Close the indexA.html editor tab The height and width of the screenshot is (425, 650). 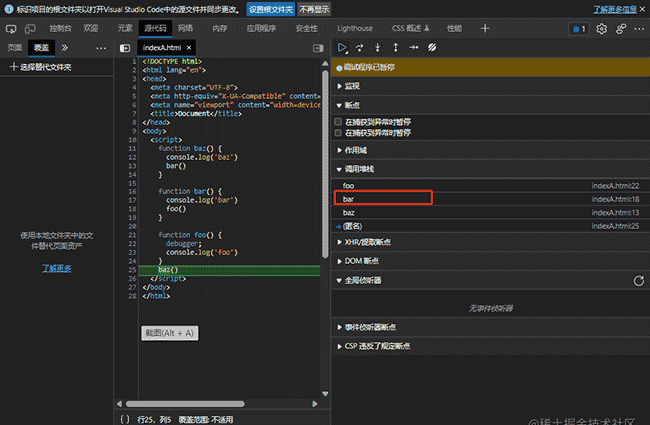click(189, 48)
